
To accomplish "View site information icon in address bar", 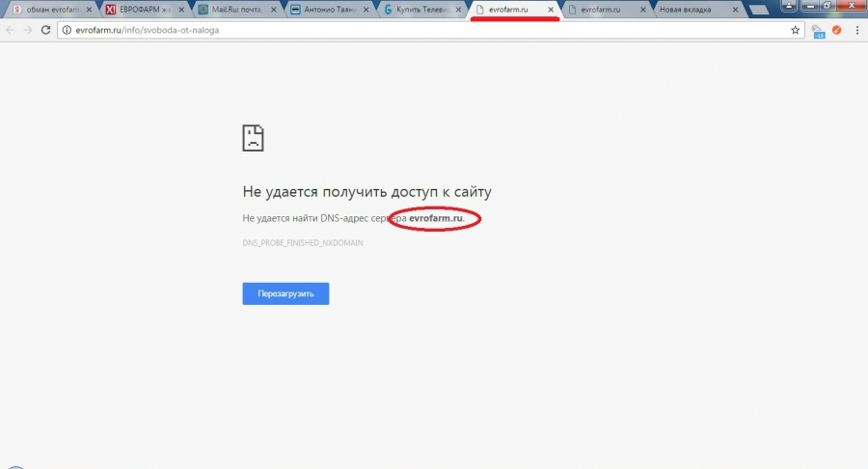I will (x=67, y=30).
